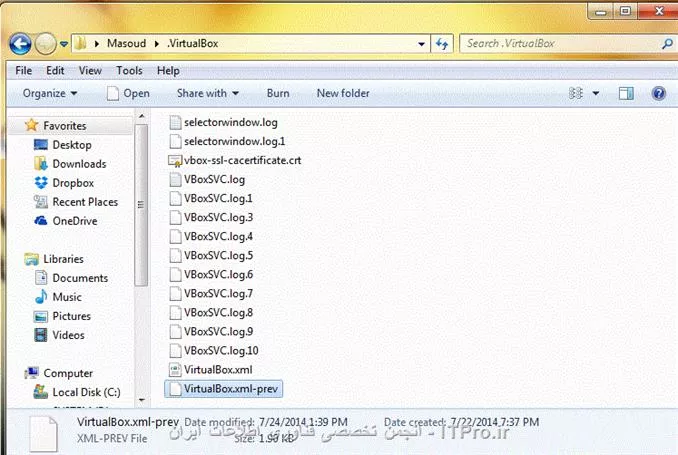Open the File menu
678x455 pixels.
(x=23, y=70)
